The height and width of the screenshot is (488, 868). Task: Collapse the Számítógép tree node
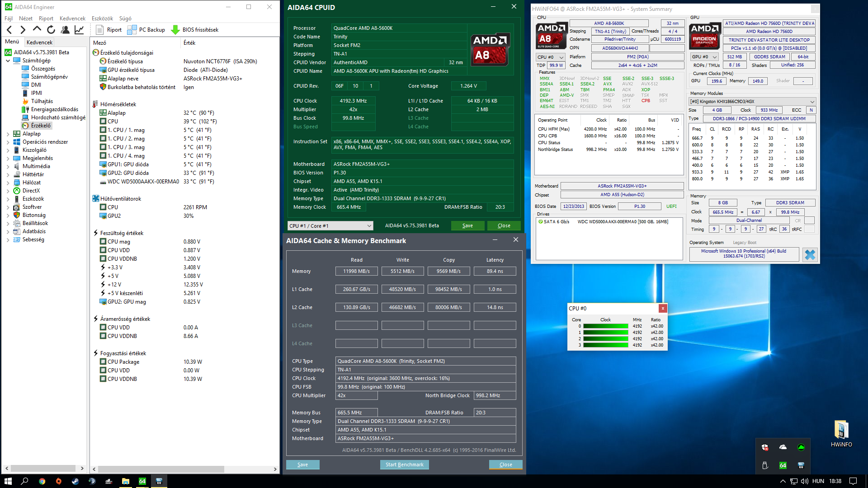click(x=8, y=61)
